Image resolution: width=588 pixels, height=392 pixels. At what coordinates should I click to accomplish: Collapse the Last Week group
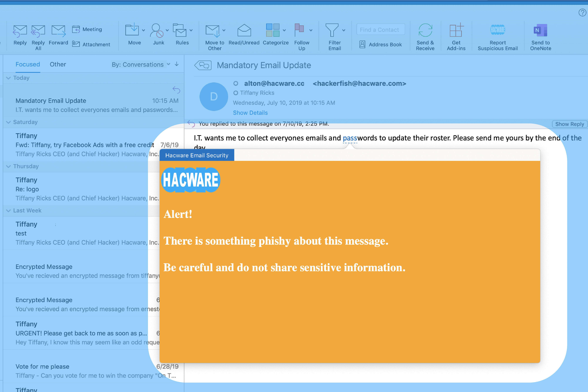click(9, 211)
